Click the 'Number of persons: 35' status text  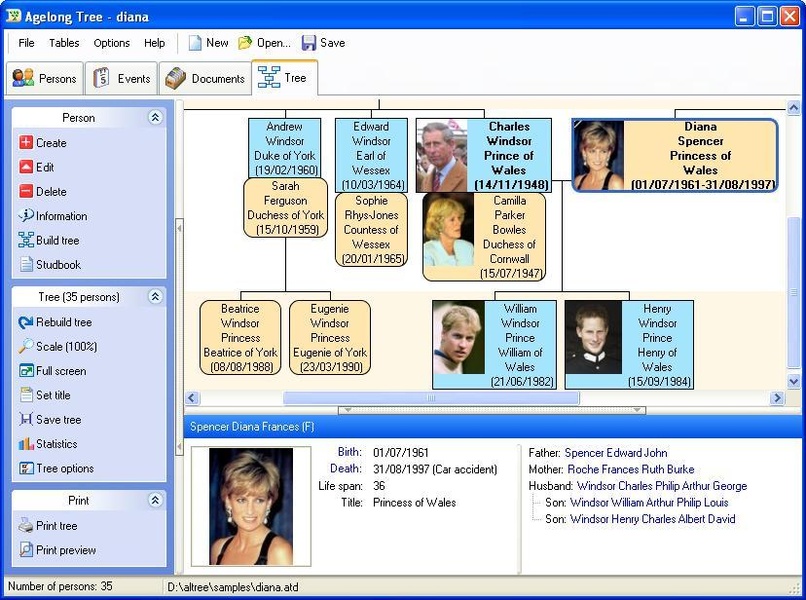click(x=60, y=586)
